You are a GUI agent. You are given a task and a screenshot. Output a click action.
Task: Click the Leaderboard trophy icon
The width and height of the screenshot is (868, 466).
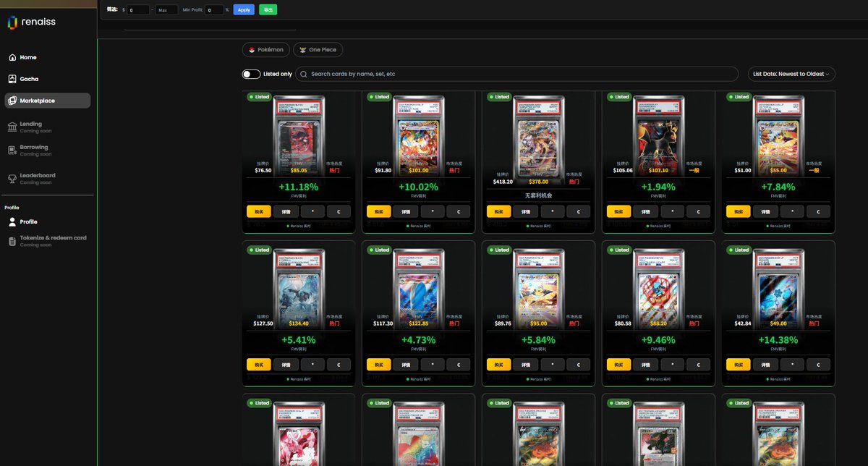12,178
